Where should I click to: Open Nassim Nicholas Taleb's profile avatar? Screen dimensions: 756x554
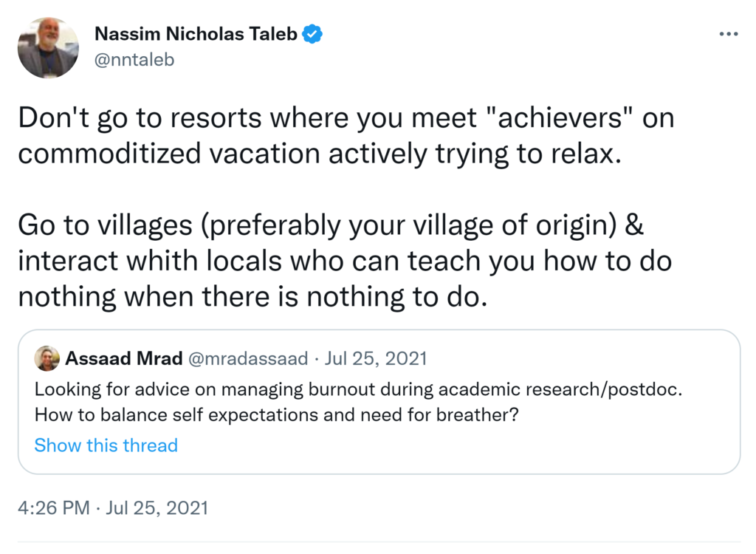48,48
